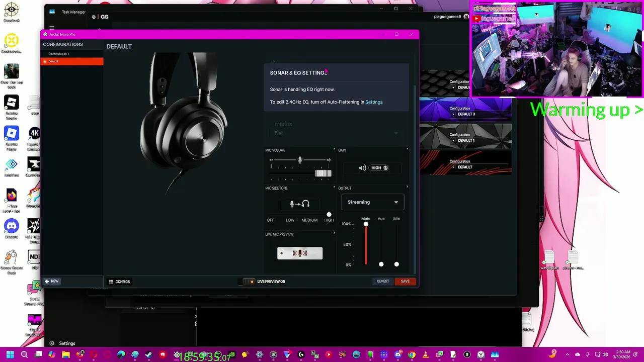Open the Windows Start menu
This screenshot has width=644, height=362.
tap(10, 355)
